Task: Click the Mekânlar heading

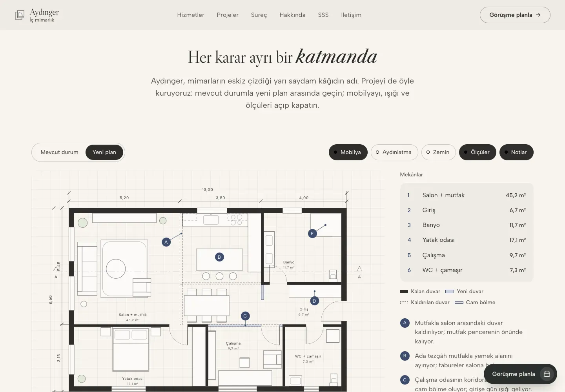Action: pos(412,174)
